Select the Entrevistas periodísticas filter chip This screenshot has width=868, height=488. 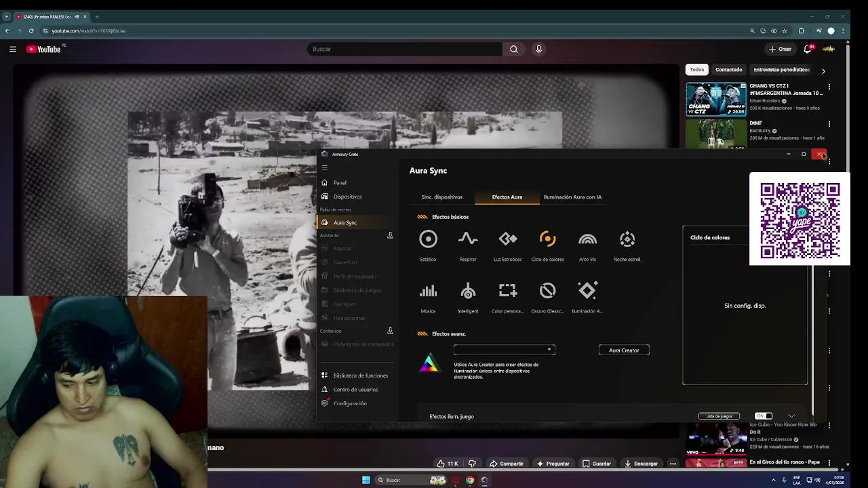click(781, 70)
